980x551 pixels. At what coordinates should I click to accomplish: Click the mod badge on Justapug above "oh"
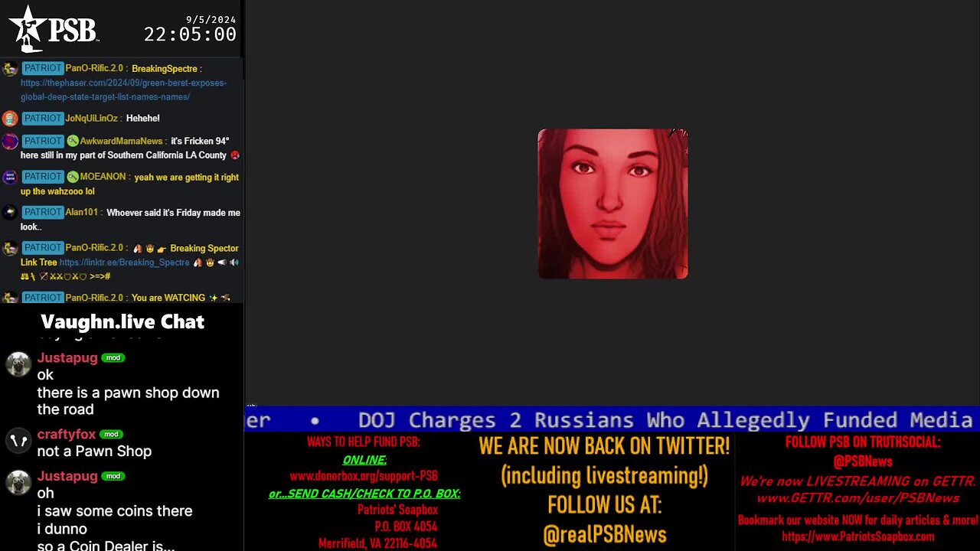tap(113, 475)
